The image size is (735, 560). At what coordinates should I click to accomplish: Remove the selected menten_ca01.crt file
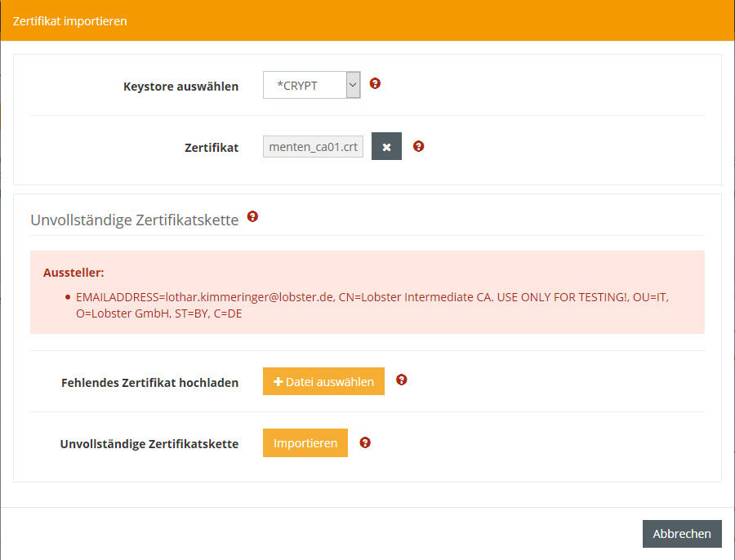pos(386,147)
